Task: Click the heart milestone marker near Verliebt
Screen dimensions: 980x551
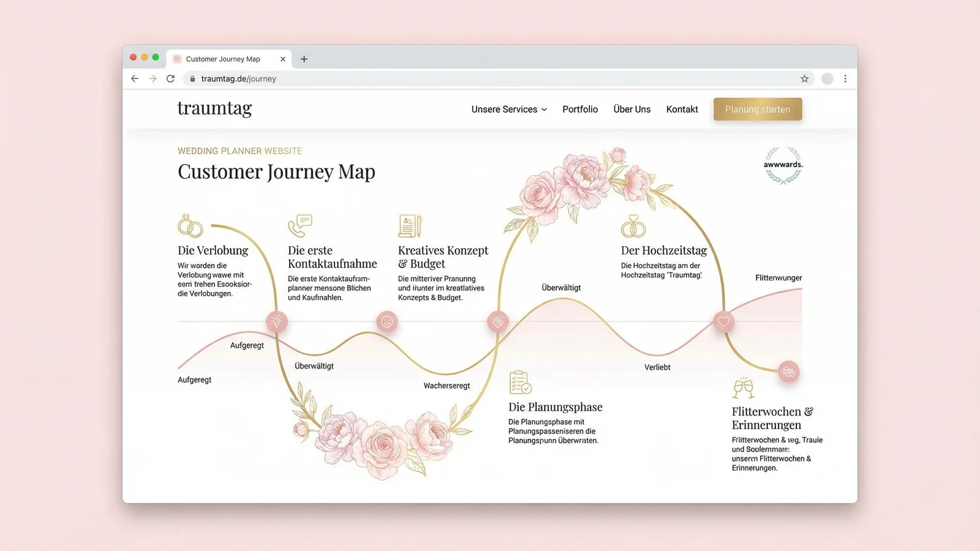Action: (723, 321)
